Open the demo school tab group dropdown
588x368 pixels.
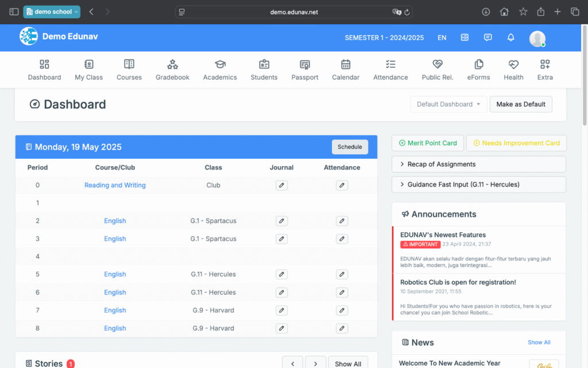click(52, 11)
